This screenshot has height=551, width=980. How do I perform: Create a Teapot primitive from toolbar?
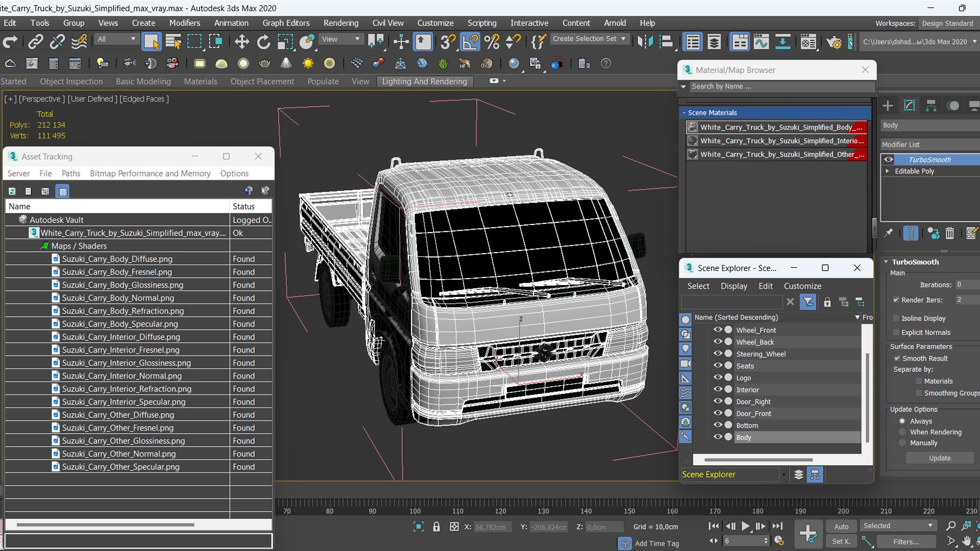264,63
